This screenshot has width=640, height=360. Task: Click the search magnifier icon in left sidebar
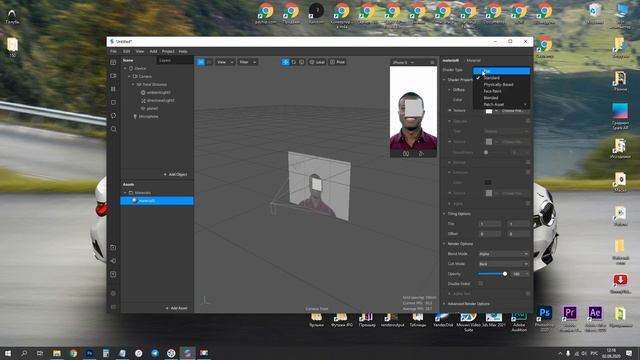pyautogui.click(x=113, y=129)
